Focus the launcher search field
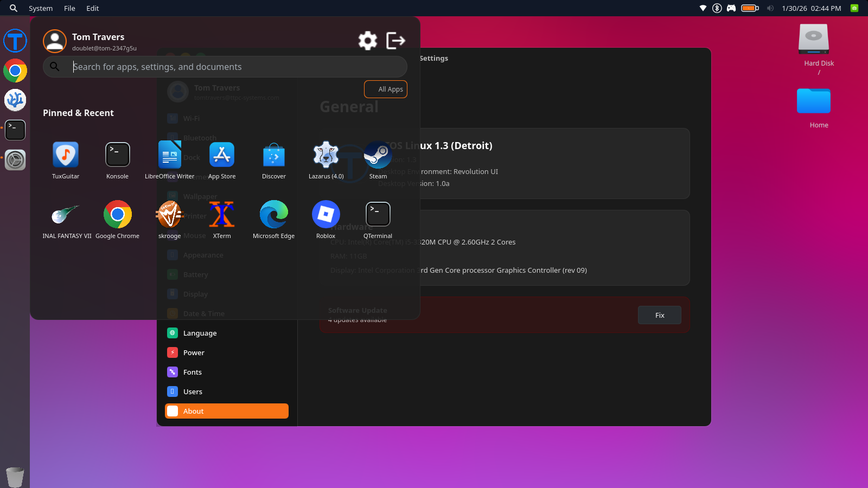 (225, 67)
